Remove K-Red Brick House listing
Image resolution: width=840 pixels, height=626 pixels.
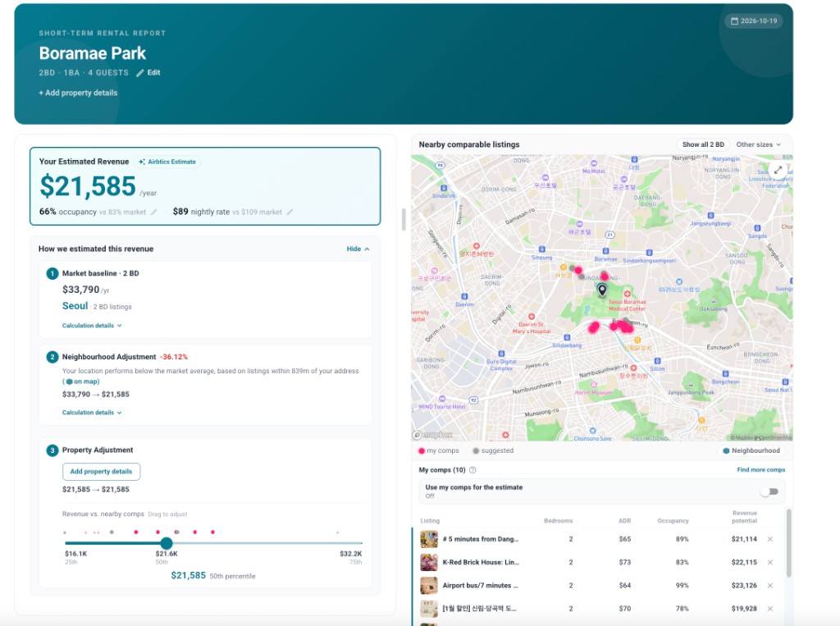click(x=769, y=562)
